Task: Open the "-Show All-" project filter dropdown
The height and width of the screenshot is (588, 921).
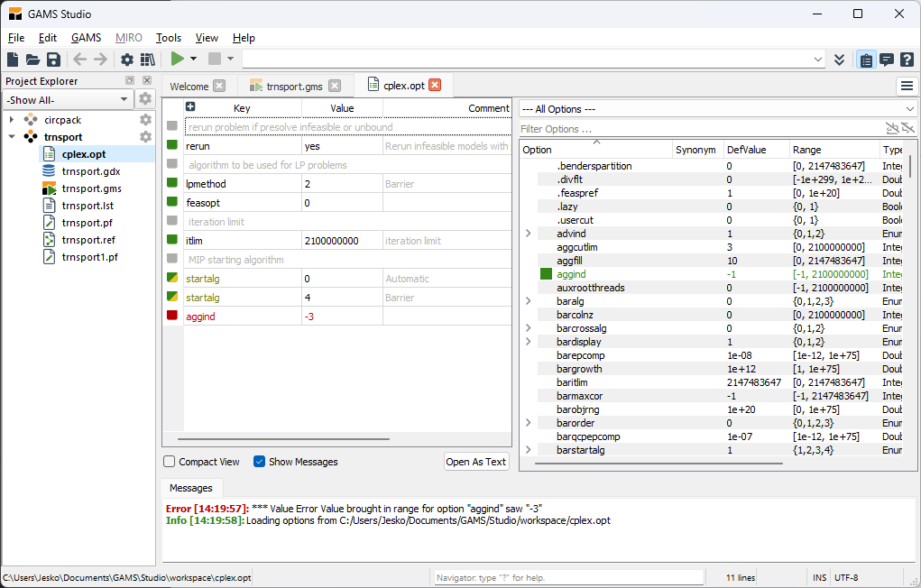Action: pos(69,99)
